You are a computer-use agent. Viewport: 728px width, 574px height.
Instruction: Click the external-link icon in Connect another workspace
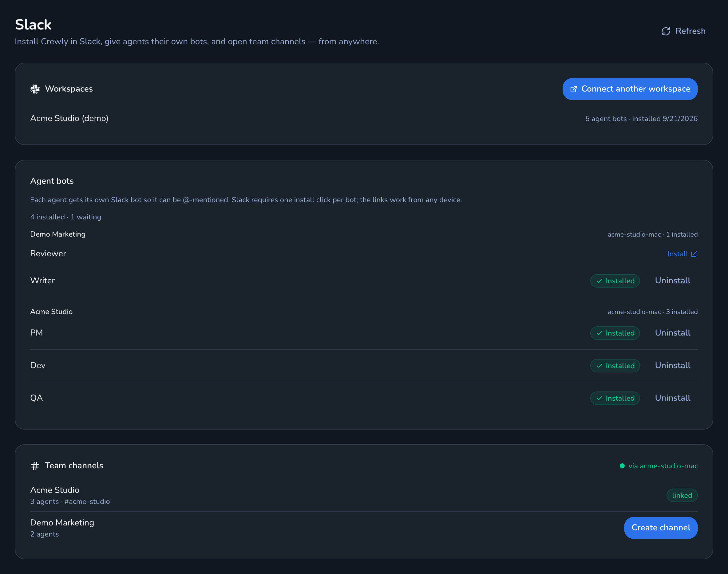point(574,89)
